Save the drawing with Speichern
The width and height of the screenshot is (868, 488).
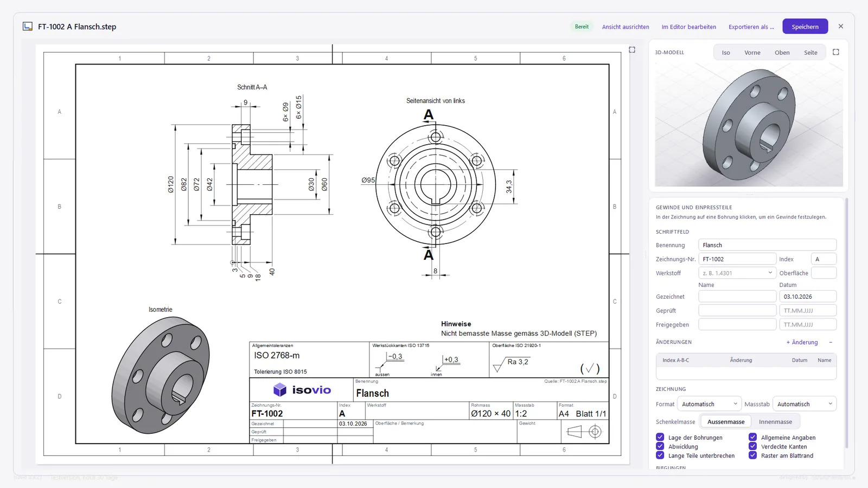tap(805, 27)
